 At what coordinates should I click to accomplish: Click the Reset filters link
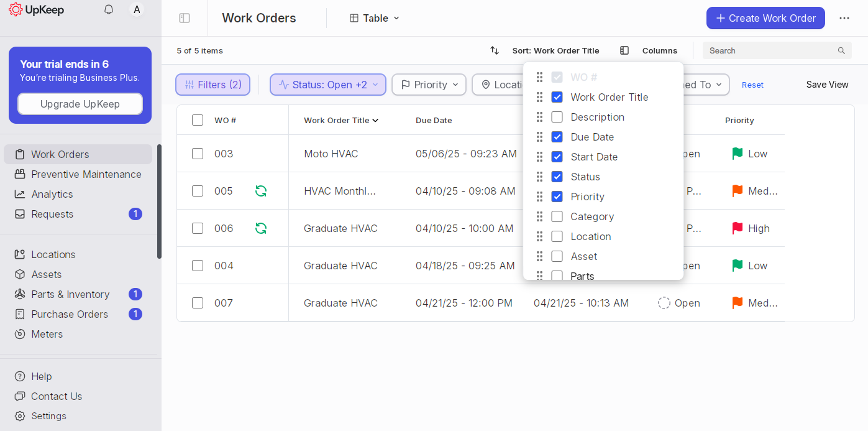coord(752,85)
